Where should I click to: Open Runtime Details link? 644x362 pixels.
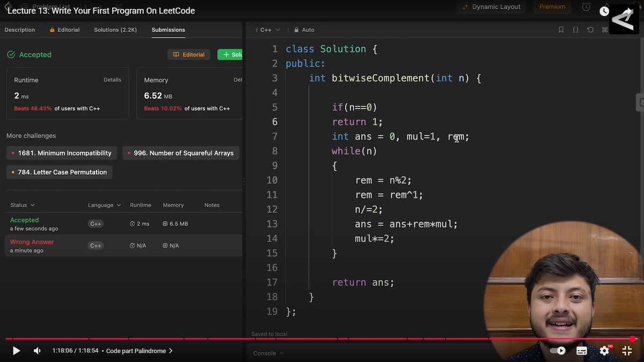point(112,80)
